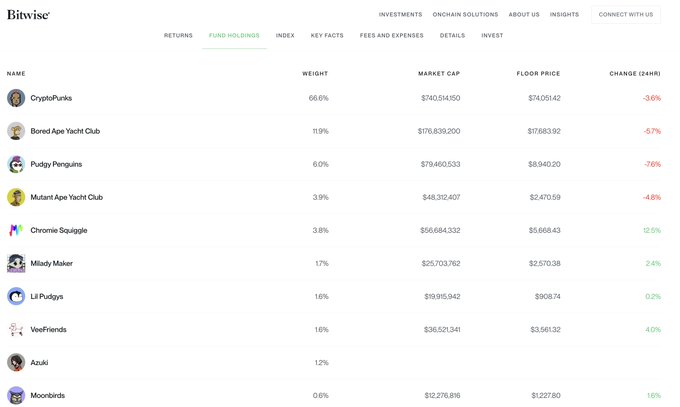Click the Change (24HR) column header
The height and width of the screenshot is (407, 680).
coord(635,74)
